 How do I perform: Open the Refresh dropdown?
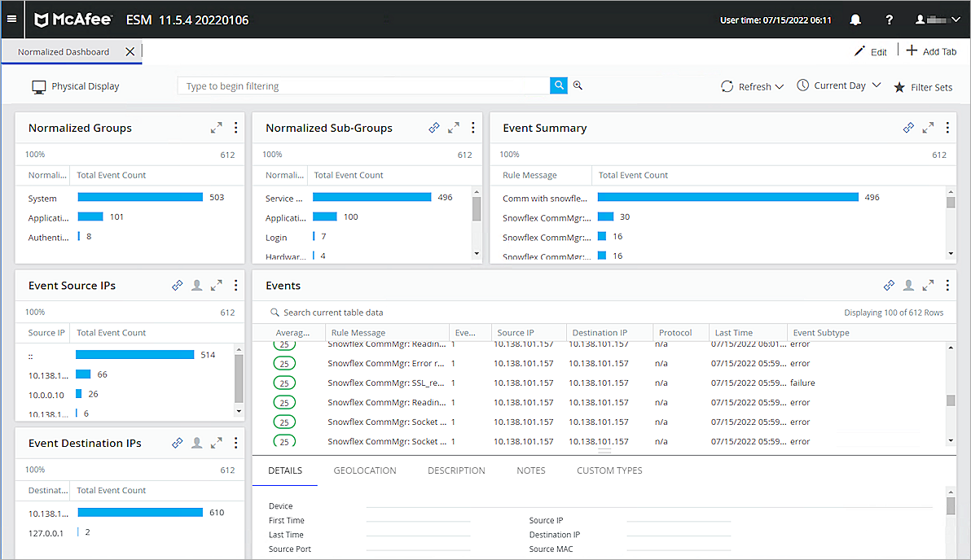[x=751, y=85]
